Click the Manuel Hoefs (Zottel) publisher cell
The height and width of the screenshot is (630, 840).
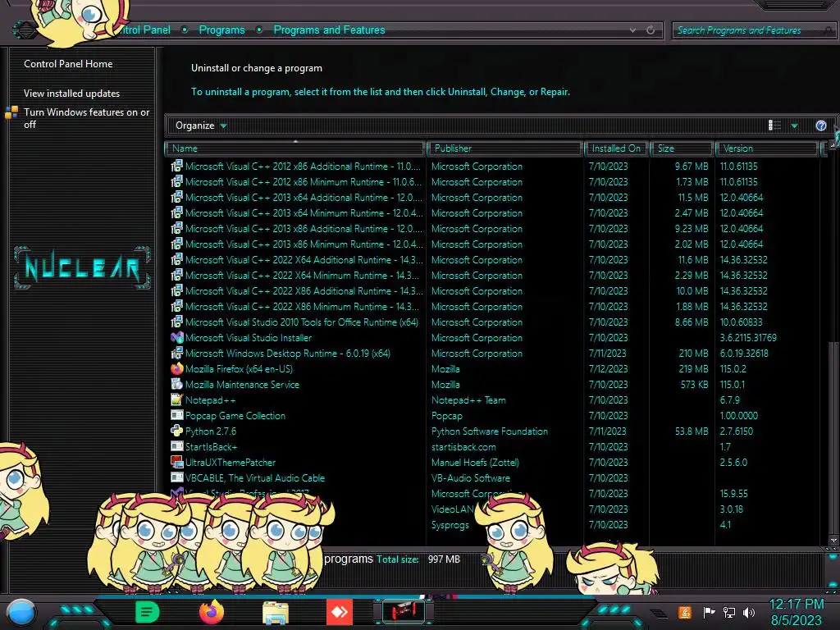point(475,462)
